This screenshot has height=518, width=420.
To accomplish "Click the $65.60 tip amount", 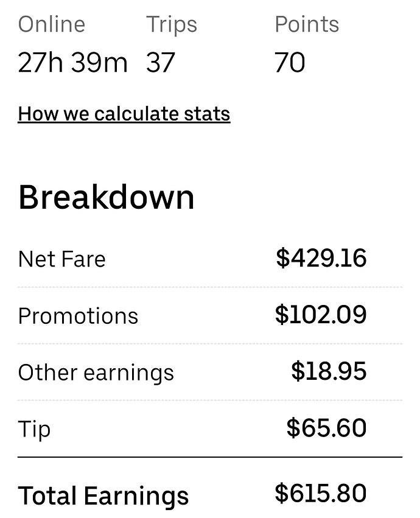I will pos(326,428).
